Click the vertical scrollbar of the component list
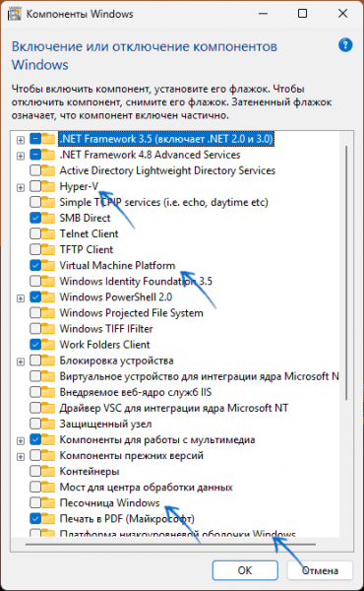This screenshot has width=364, height=591. pos(346,273)
